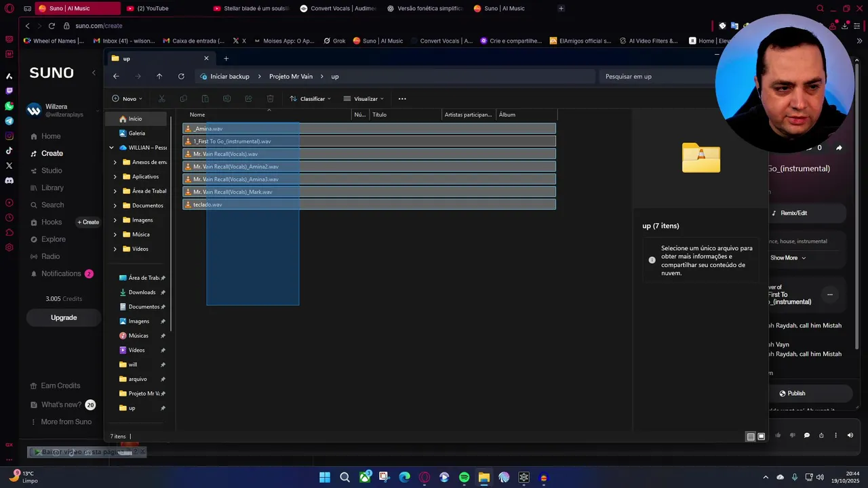Switch Explorer to large thumbnails view icon

(762, 436)
